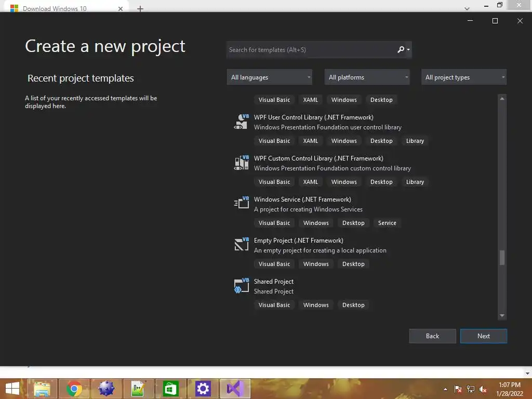Image resolution: width=532 pixels, height=399 pixels.
Task: Open a new browser tab
Action: 140,8
